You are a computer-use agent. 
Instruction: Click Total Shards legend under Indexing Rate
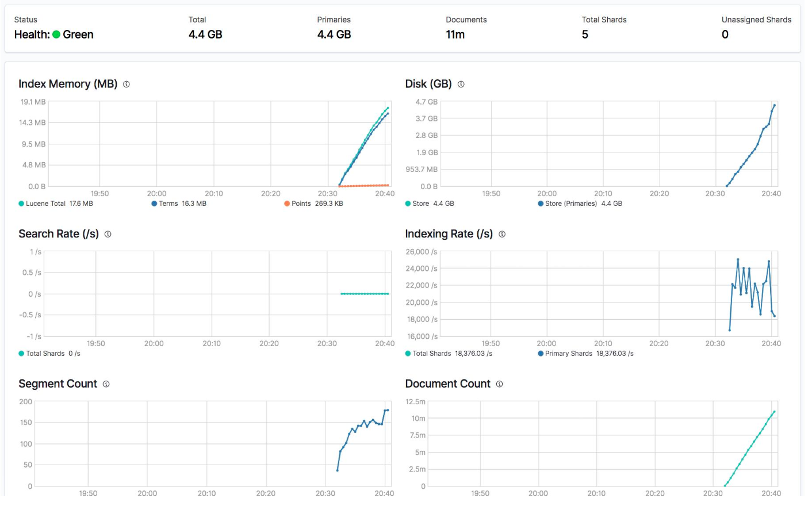coord(449,354)
